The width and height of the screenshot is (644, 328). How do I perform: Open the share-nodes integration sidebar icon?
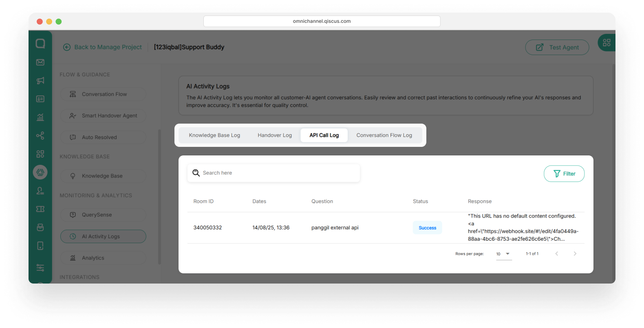point(40,136)
